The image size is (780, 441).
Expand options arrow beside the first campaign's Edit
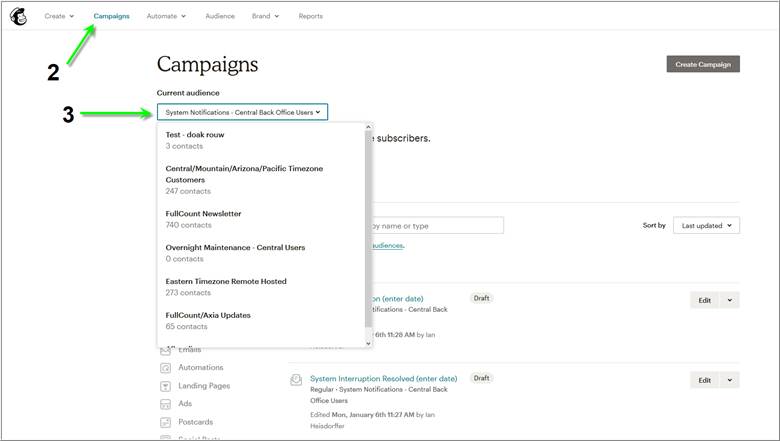click(730, 300)
